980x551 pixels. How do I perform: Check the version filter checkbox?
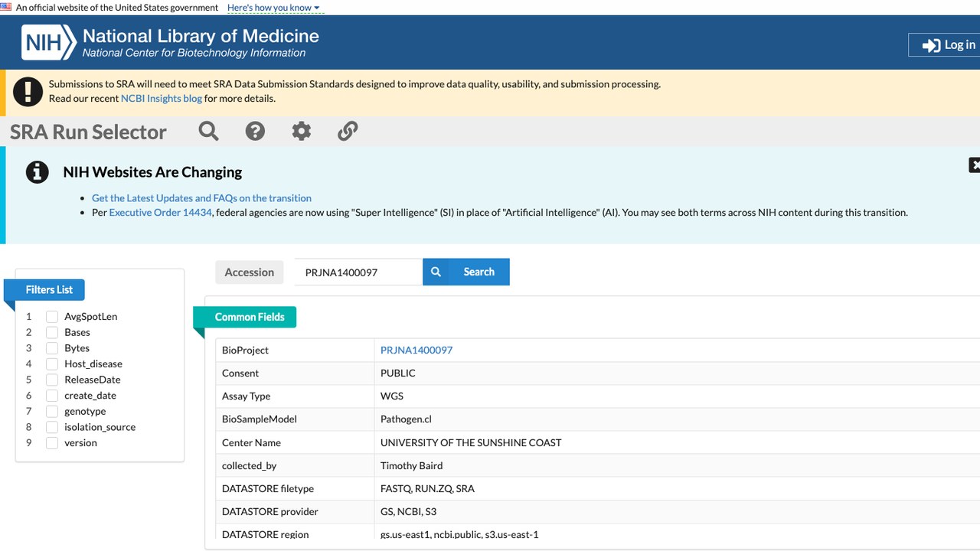pos(52,443)
